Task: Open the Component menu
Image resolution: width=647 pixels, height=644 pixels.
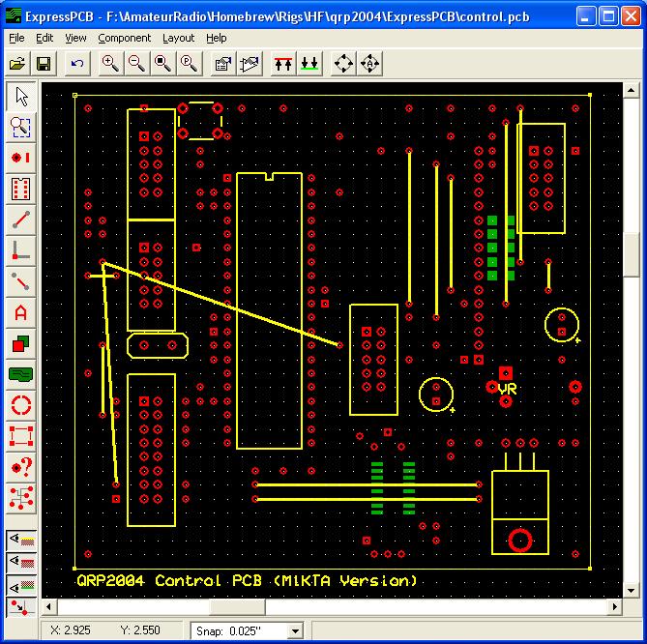Action: 124,38
